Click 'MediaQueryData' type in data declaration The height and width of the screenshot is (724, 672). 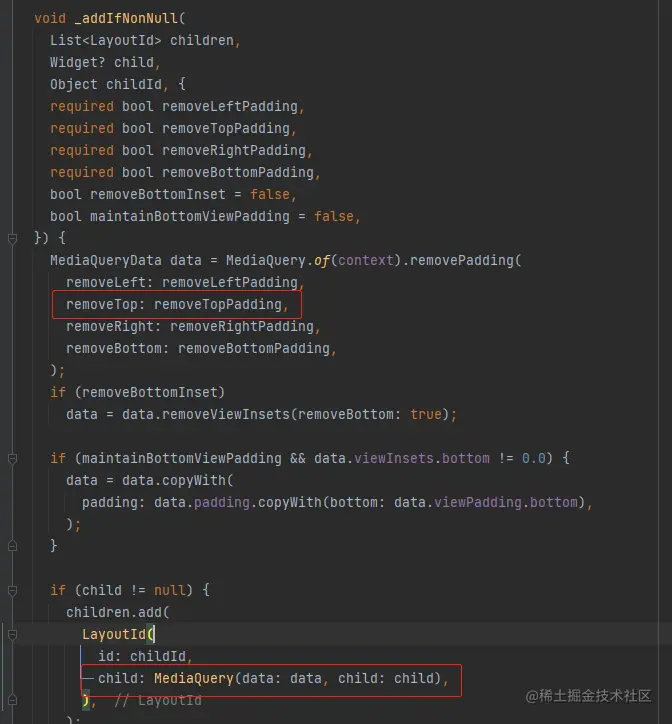click(x=106, y=260)
